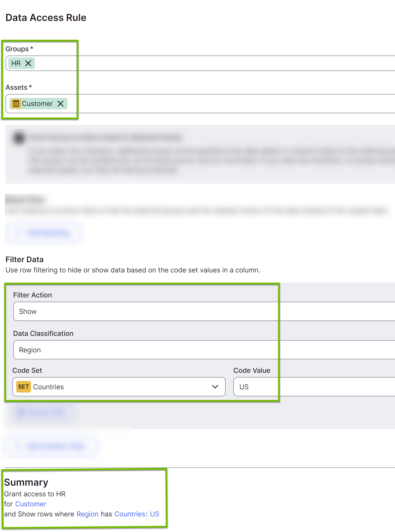
Task: Remove the Customer asset chip
Action: (x=61, y=104)
